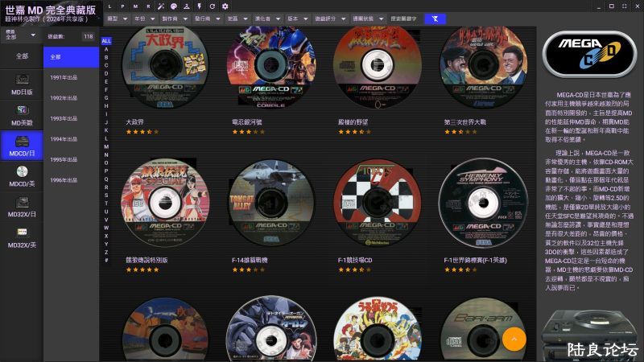Click the star rating under 大政界
Viewport: 644px width, 362px height.
(142, 132)
